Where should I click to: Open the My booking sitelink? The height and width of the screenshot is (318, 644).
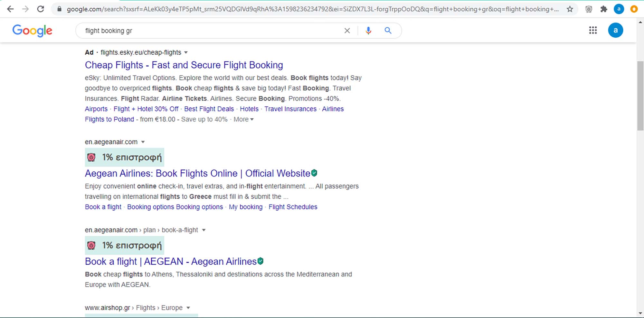[246, 207]
